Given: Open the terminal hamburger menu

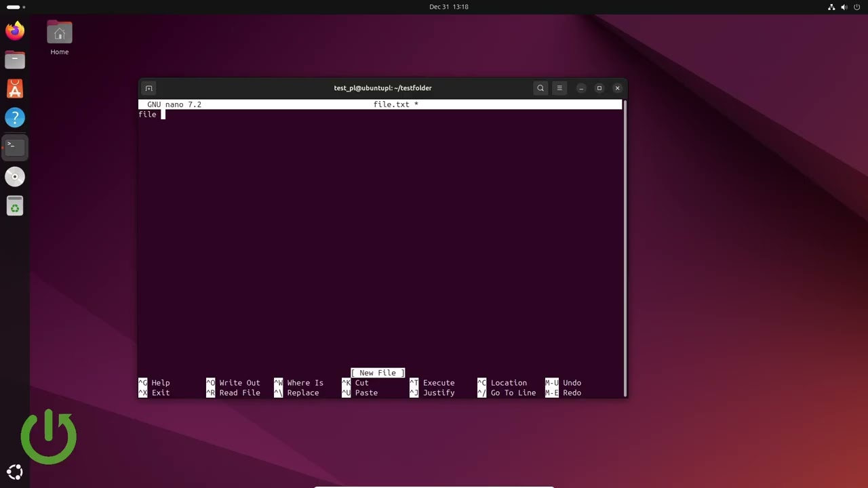Looking at the screenshot, I should pyautogui.click(x=559, y=88).
